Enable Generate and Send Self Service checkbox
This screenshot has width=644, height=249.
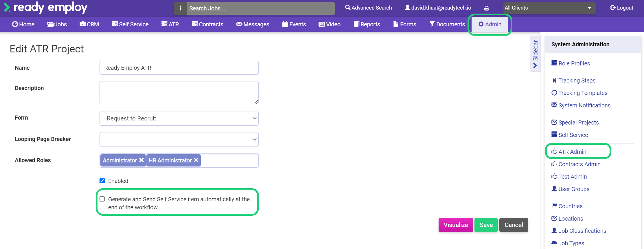pyautogui.click(x=102, y=199)
